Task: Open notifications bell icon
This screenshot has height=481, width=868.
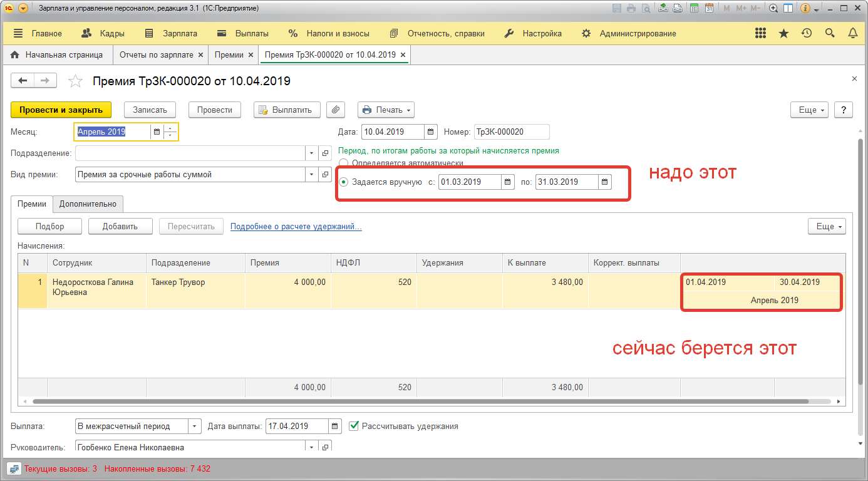Action: (x=852, y=33)
